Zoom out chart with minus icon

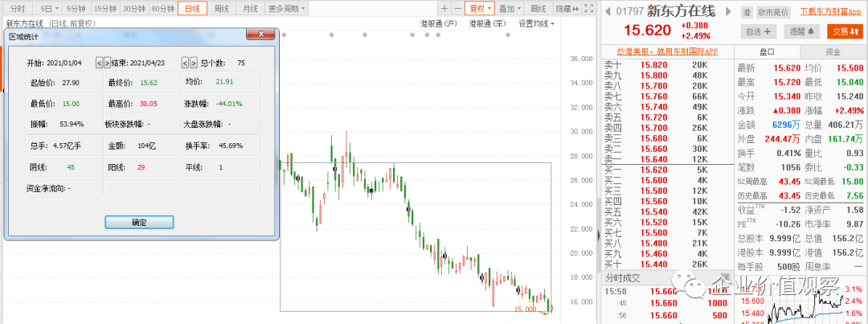coord(457,9)
